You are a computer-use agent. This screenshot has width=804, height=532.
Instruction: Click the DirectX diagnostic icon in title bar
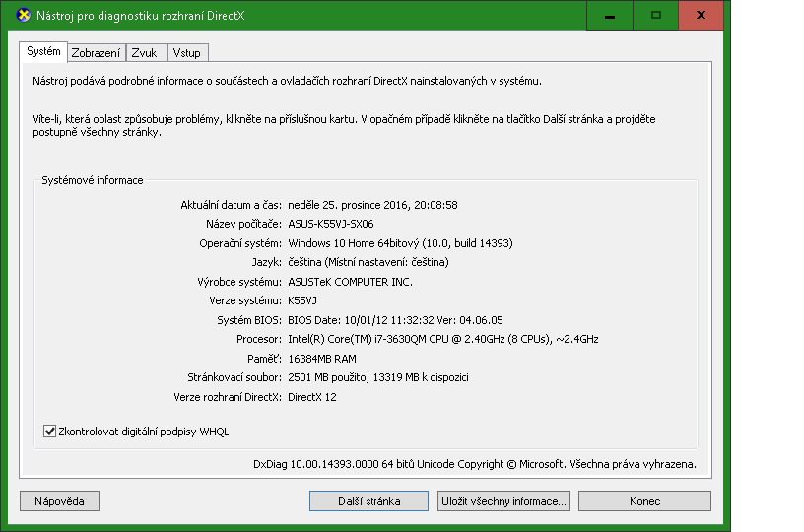pos(24,15)
